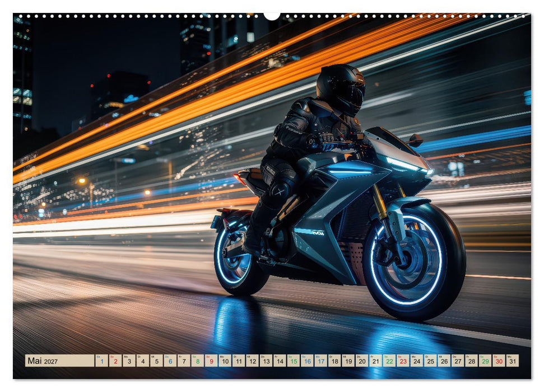544x392 pixels.
Task: Click calendar day 26
Action: coord(444,361)
